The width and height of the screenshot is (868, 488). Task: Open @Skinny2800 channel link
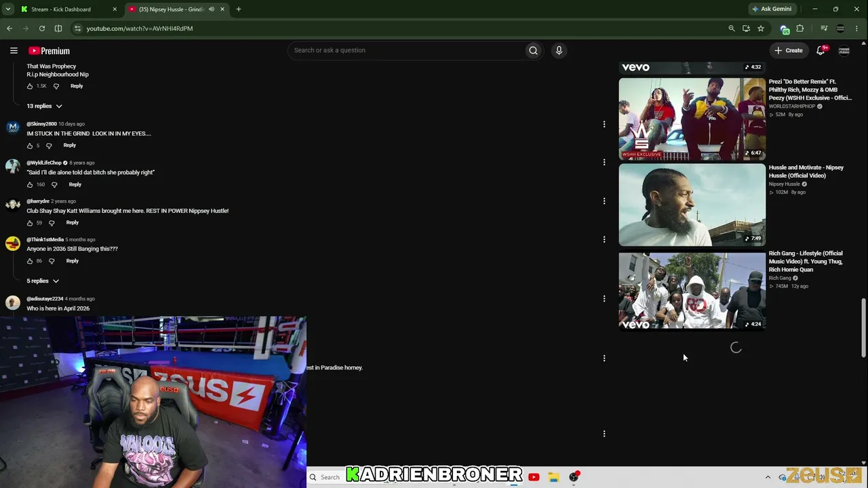pyautogui.click(x=41, y=124)
